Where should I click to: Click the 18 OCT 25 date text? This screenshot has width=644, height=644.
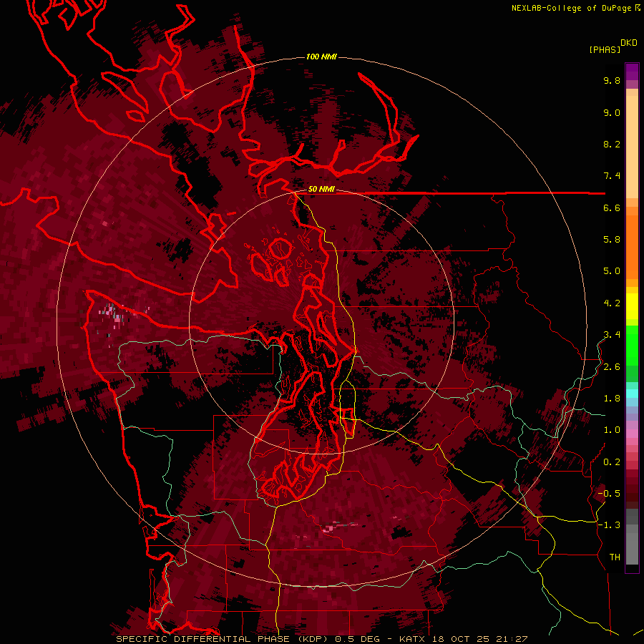click(460, 639)
